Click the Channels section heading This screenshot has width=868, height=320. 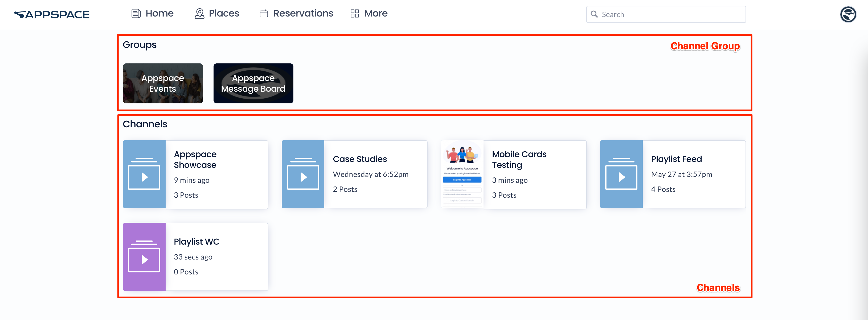click(145, 124)
